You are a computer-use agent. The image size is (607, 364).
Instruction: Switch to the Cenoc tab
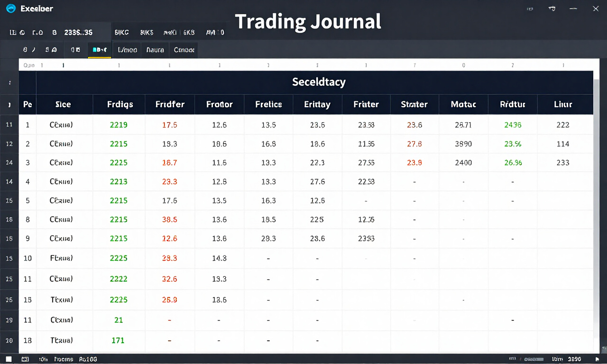[x=184, y=50]
